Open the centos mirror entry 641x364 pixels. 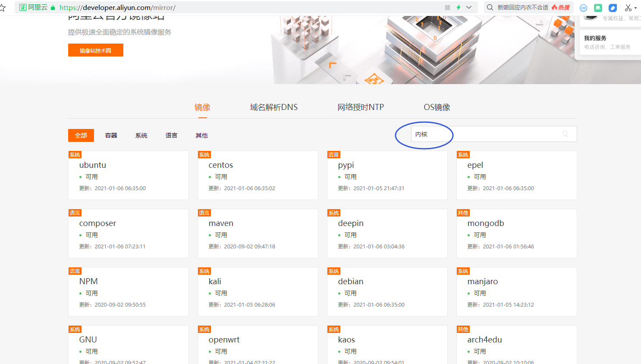220,165
